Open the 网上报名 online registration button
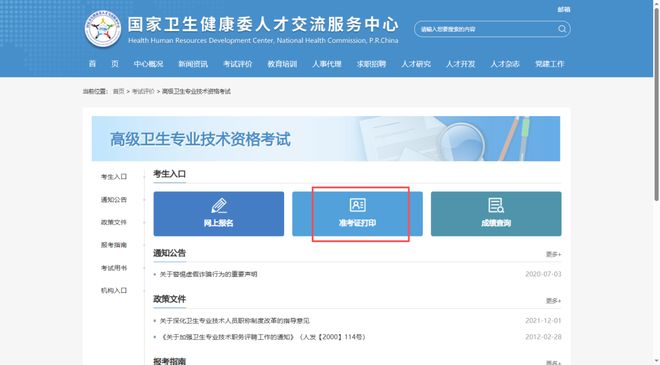 click(x=219, y=214)
